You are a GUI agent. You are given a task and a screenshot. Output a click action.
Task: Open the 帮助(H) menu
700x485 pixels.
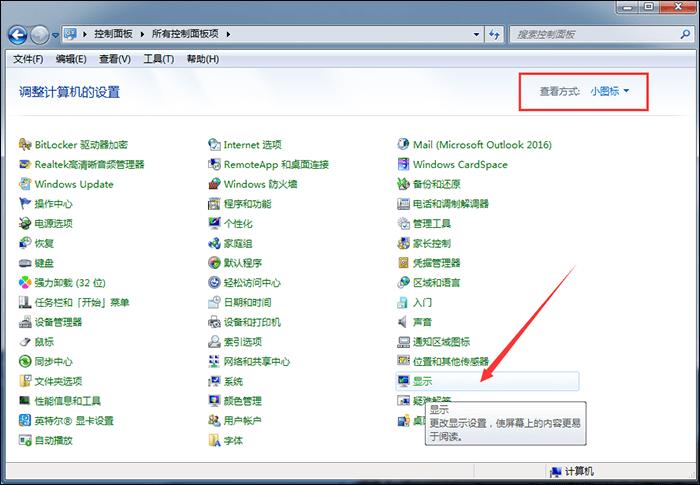(203, 59)
